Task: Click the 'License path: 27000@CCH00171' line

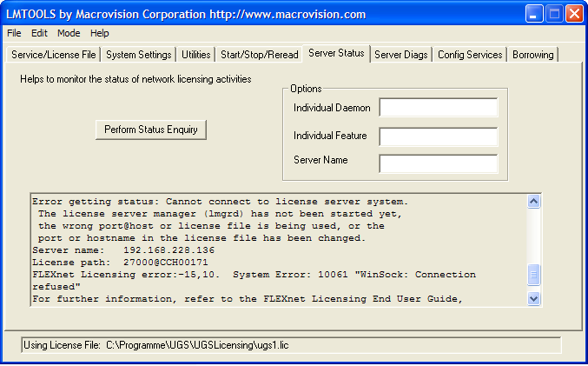Action: pyautogui.click(x=120, y=263)
